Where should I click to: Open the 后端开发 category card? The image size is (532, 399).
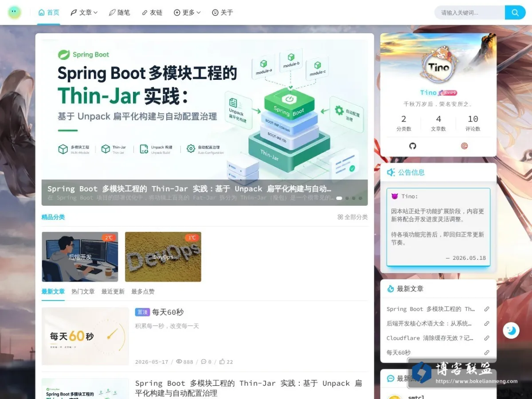(x=80, y=257)
